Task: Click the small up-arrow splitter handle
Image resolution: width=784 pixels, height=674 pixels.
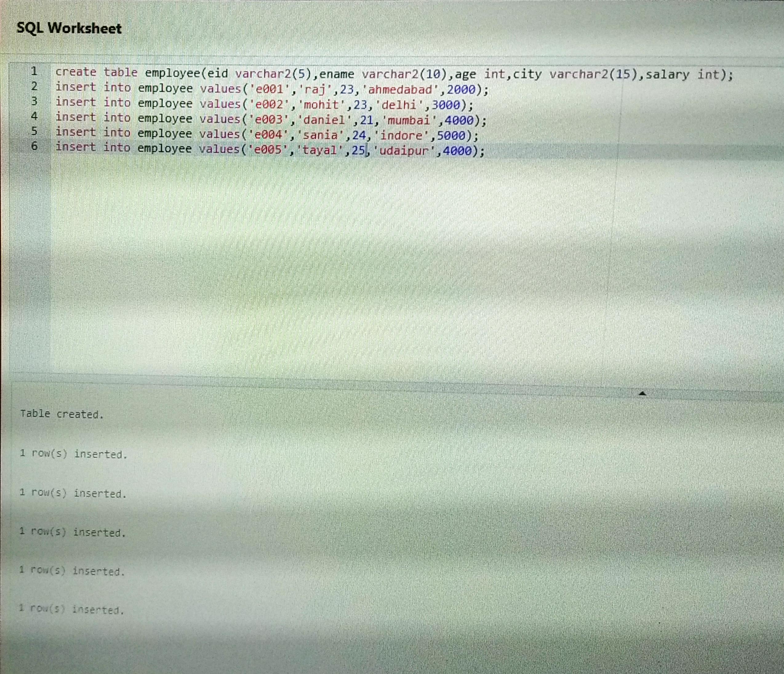Action: coord(642,394)
